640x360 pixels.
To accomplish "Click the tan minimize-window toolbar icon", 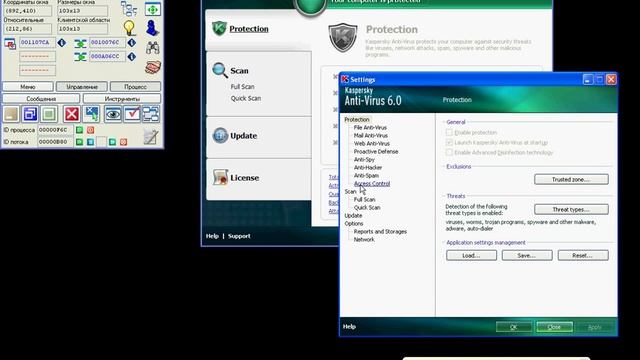I will click(x=11, y=114).
